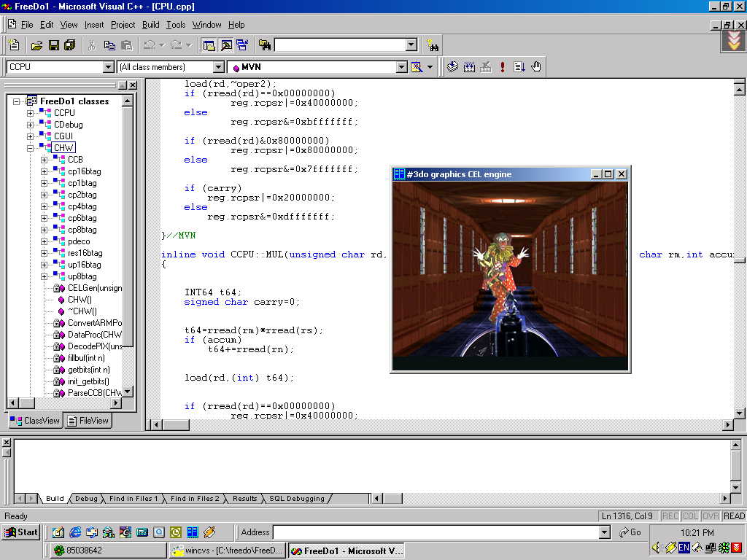Click the code editor horizontal scrollbar thumb
Viewport: 747px width, 560px height.
(176, 424)
